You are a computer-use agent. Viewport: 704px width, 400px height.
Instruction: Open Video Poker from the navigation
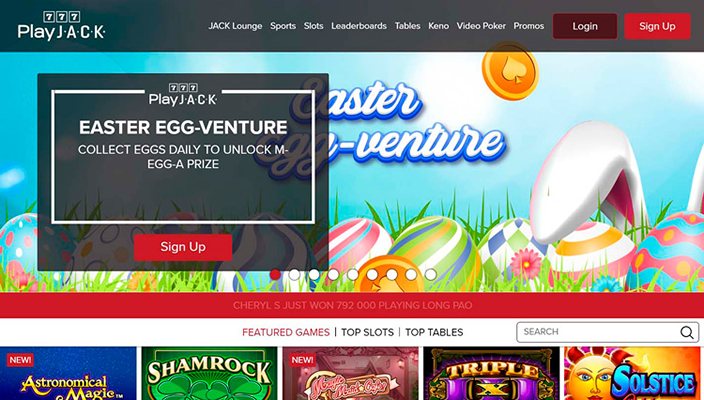tap(481, 26)
